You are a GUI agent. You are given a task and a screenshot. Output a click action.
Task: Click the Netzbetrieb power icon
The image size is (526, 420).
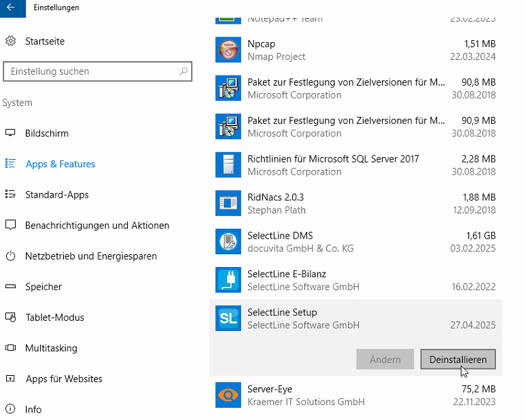tap(10, 256)
